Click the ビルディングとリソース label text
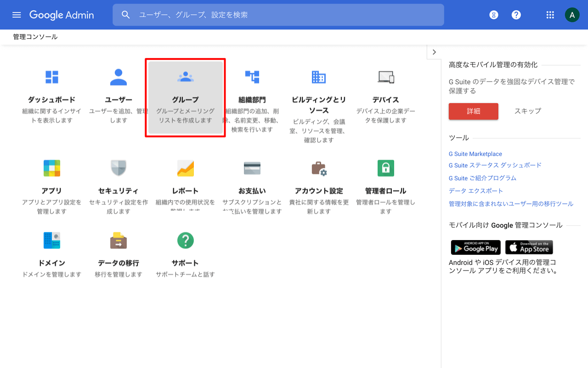Viewport: 588px width, 368px height. (319, 105)
